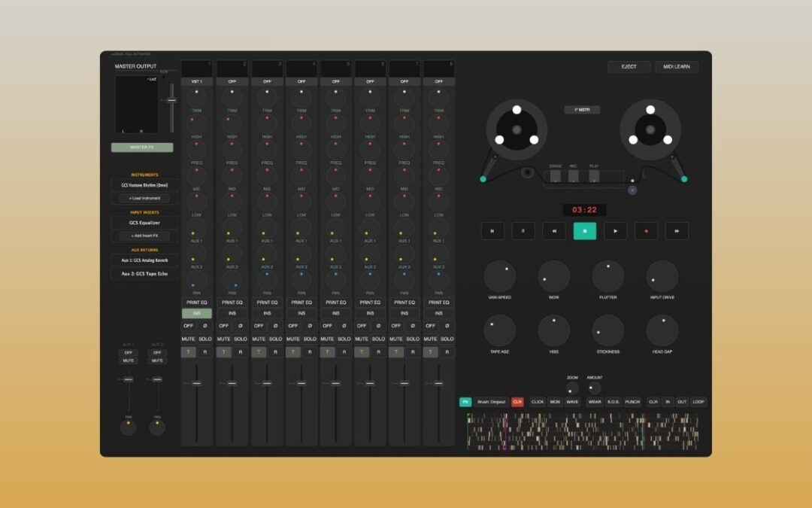This screenshot has width=812, height=508.
Task: Click the right tape reel
Action: pyautogui.click(x=650, y=129)
